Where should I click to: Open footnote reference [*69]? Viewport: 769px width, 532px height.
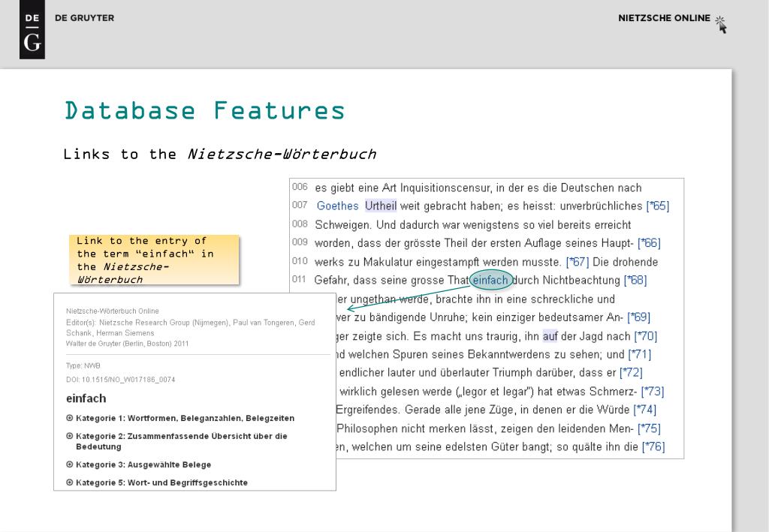coord(638,318)
